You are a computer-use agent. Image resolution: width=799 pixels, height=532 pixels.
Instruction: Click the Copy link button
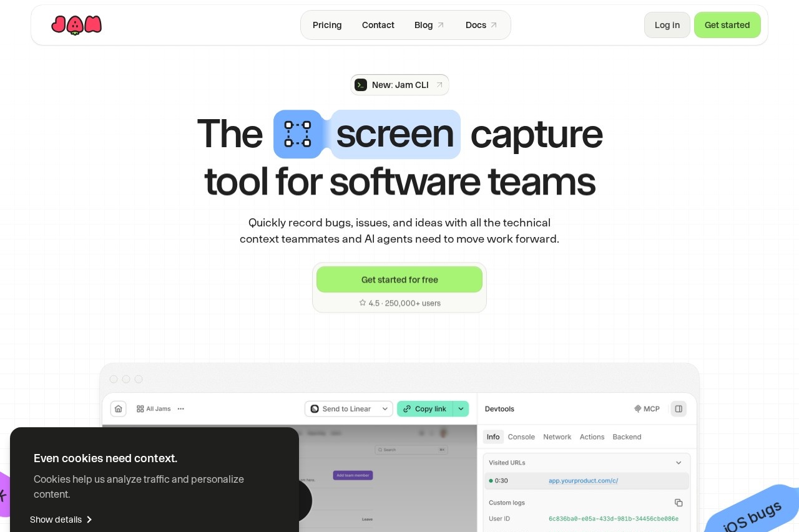pos(424,409)
